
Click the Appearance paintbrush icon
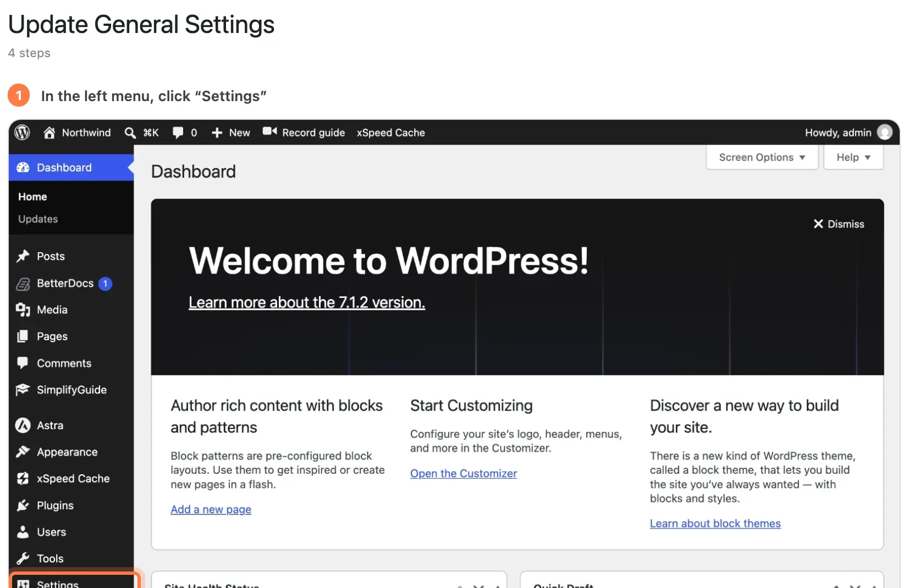[23, 452]
